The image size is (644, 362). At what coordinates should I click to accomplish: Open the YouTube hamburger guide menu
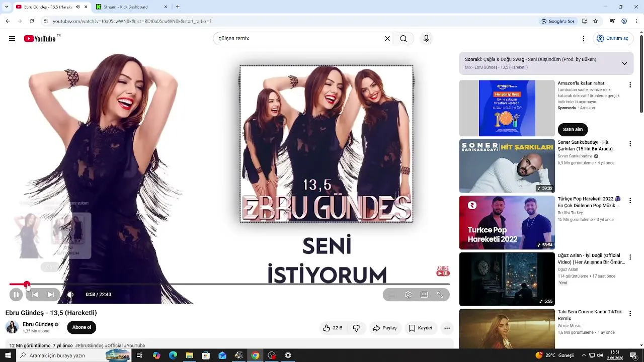(x=12, y=39)
